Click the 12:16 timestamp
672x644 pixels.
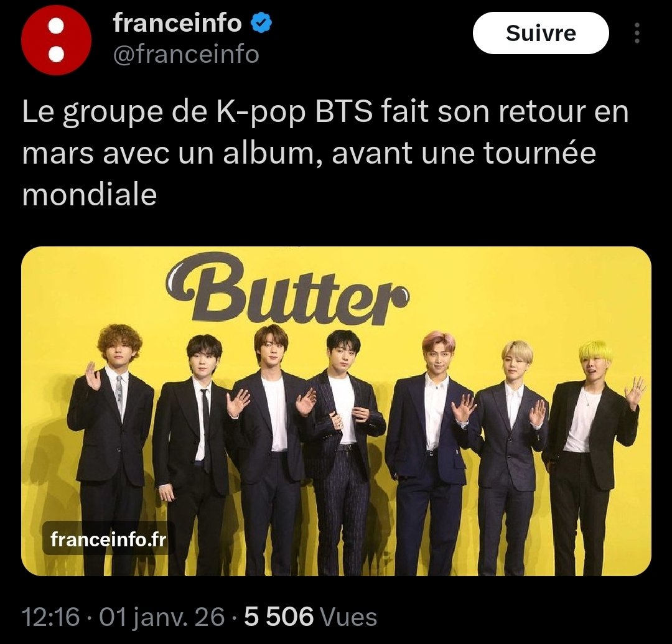[x=50, y=617]
